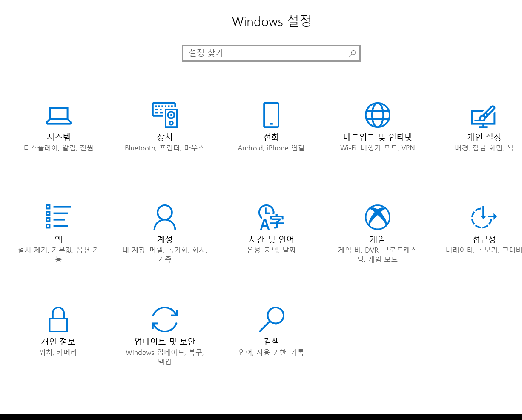Open the 네트워크 및 인터넷 globe icon

[378, 115]
